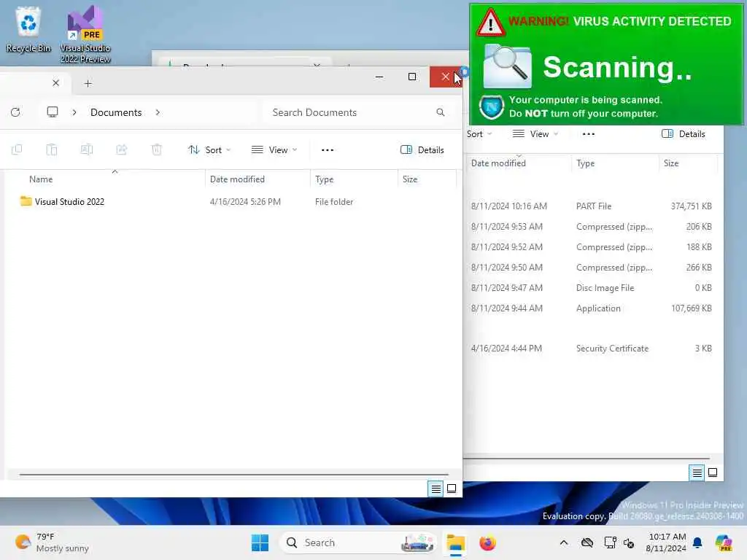This screenshot has height=560, width=747.
Task: Click the Visual Studio 2022 folder icon
Action: coord(26,201)
